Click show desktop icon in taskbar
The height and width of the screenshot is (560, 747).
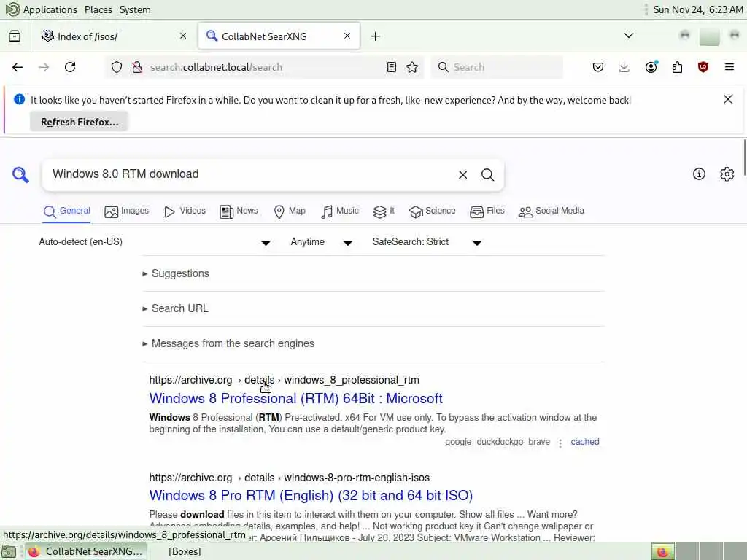(9, 551)
